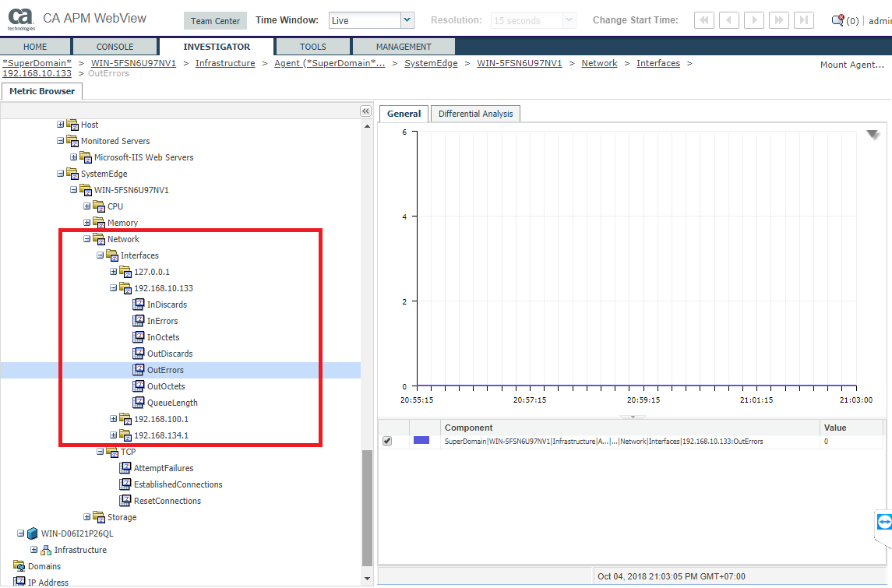The height and width of the screenshot is (588, 892).
Task: Expand the 127.0.0.1 interface node
Action: (113, 271)
